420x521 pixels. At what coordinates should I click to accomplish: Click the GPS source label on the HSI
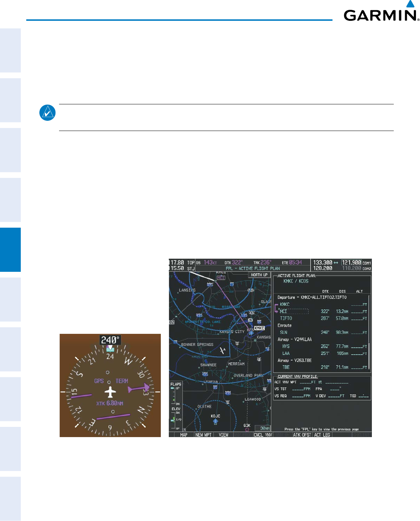(99, 381)
